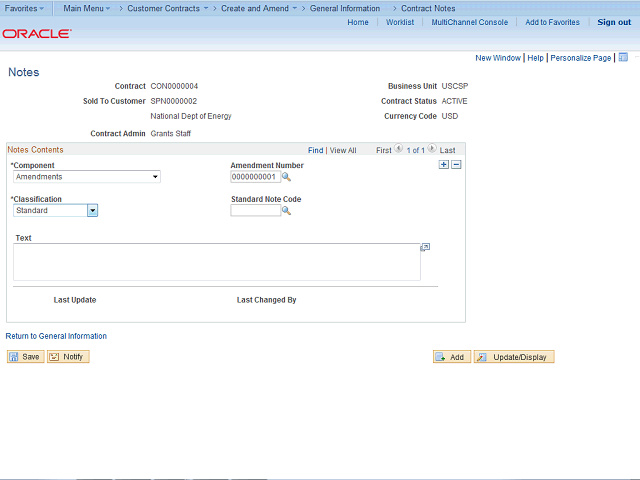Click the Standard Note Code lookup magnifier
The width and height of the screenshot is (640, 480).
point(286,211)
